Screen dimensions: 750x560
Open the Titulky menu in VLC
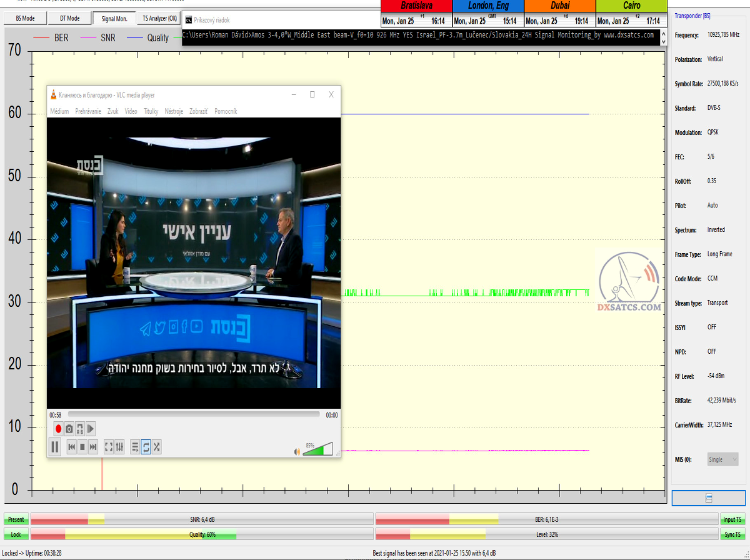[151, 111]
